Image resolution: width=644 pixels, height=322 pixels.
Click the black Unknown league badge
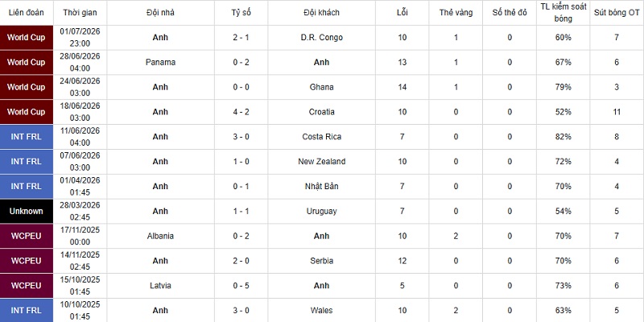click(x=27, y=211)
